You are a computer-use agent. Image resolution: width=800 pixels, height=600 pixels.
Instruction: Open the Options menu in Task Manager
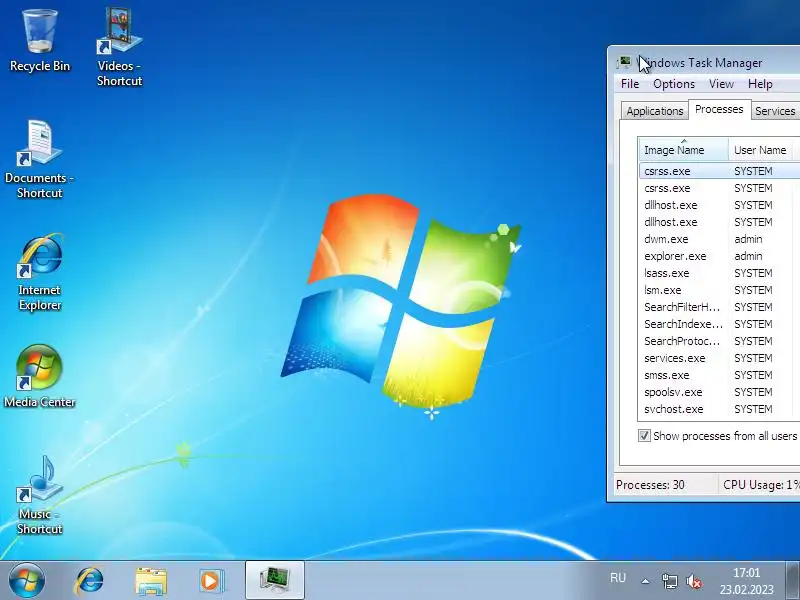[x=674, y=84]
